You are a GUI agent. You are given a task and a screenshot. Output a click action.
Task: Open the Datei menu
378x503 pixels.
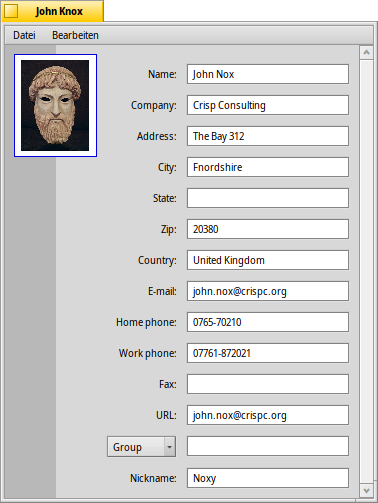tap(24, 35)
